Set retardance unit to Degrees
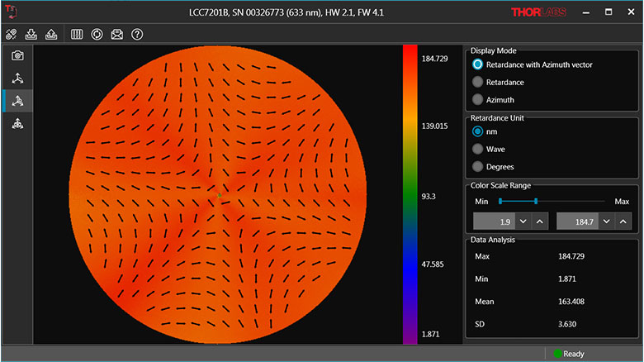 point(477,167)
